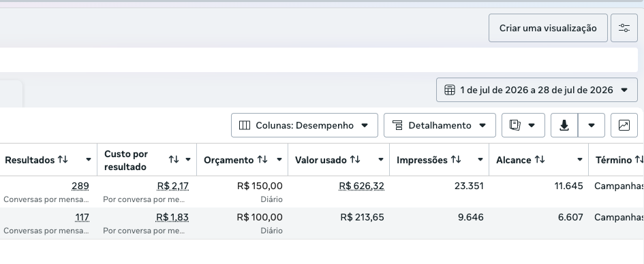
Task: Open Orçamento column menu caret
Action: pos(279,159)
